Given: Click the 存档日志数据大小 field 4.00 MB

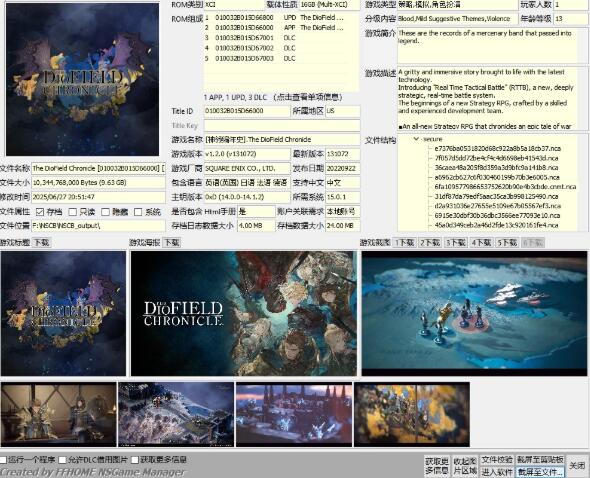Looking at the screenshot, I should pos(256,225).
